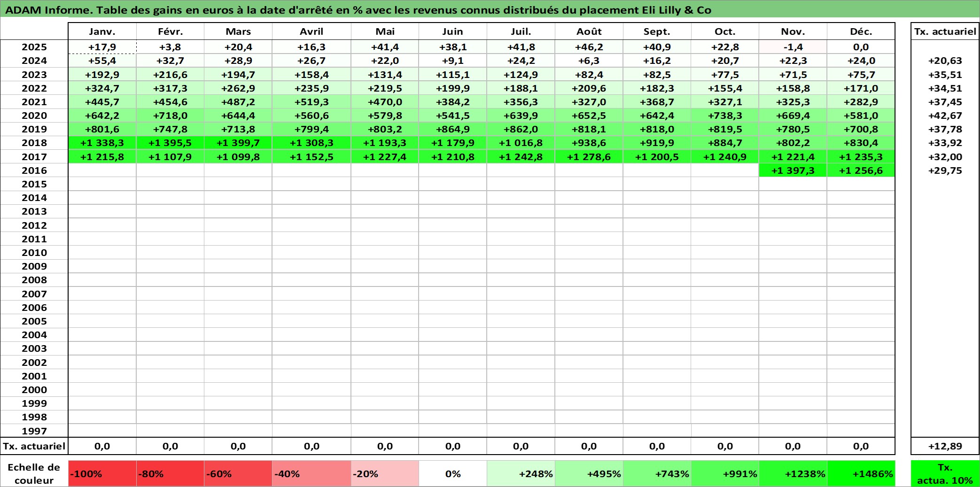
Task: Click the +12,89 overall actuarial rate cell
Action: coord(945,446)
